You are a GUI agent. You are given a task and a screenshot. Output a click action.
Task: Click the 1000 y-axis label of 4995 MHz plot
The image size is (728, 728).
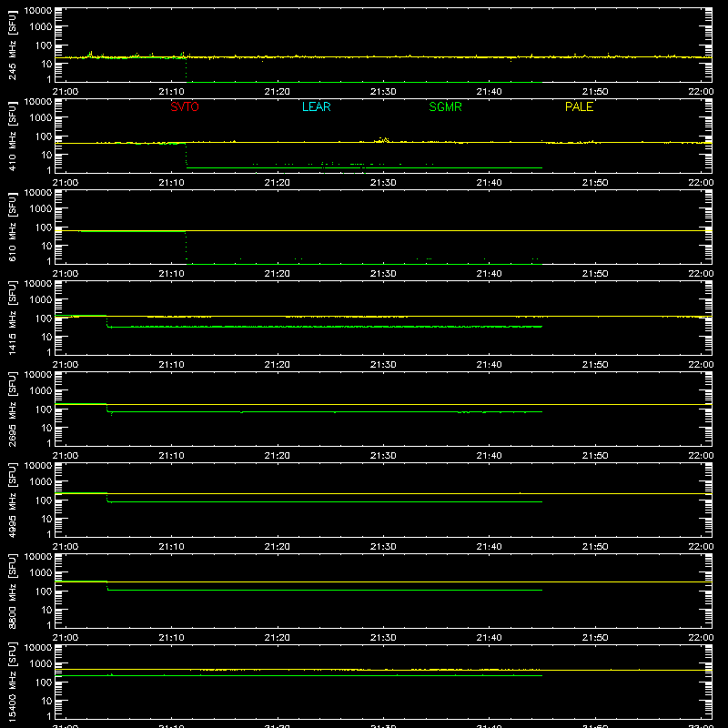pyautogui.click(x=41, y=482)
